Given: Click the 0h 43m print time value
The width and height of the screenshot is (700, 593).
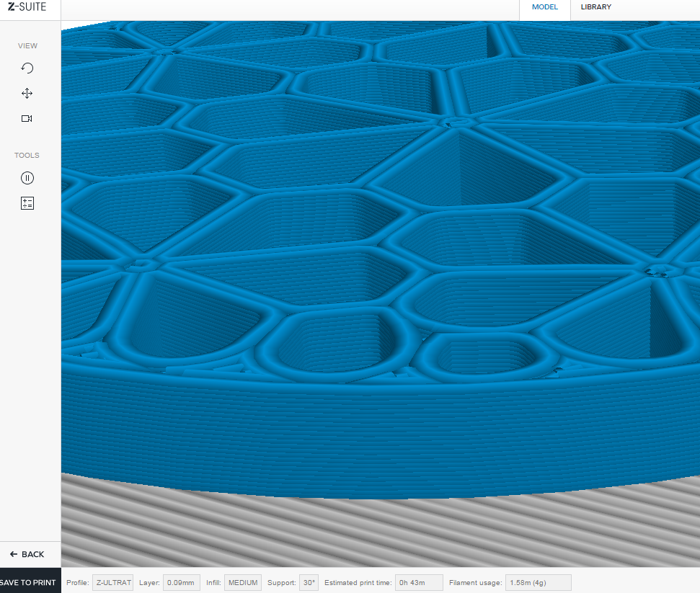Looking at the screenshot, I should (x=419, y=583).
